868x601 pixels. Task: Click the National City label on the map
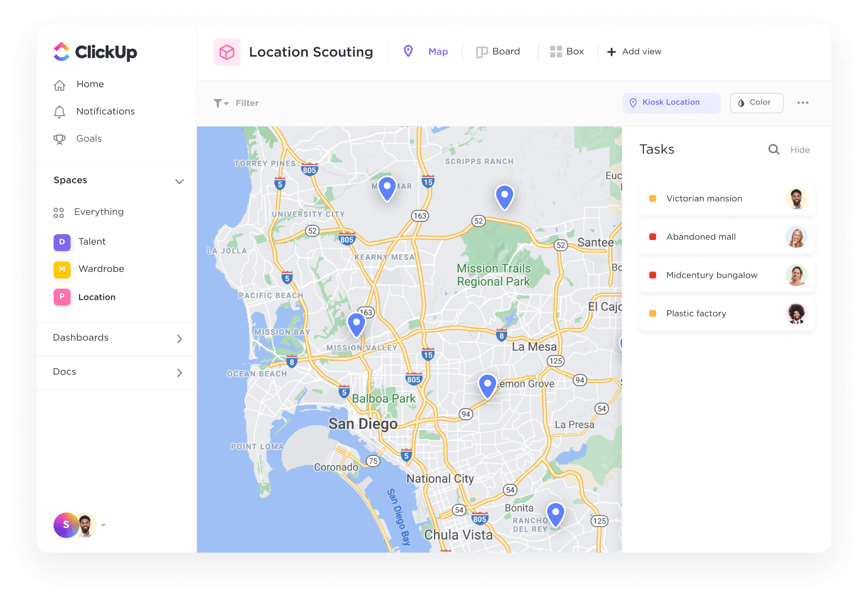tap(440, 479)
